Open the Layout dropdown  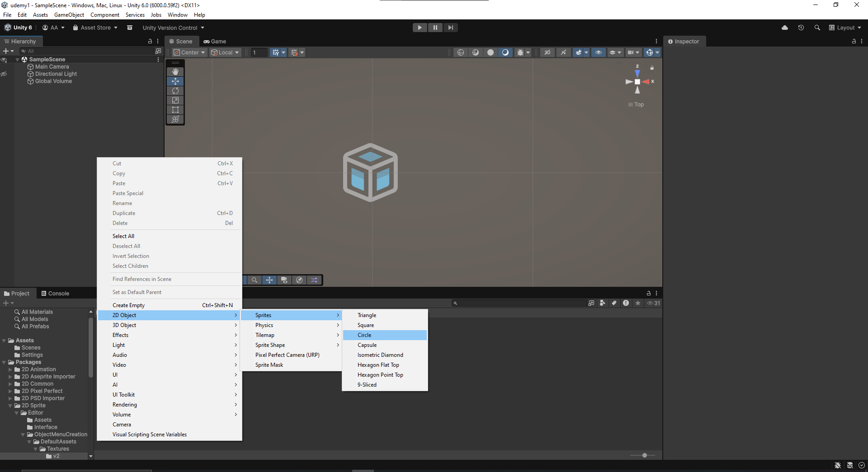[845, 28]
